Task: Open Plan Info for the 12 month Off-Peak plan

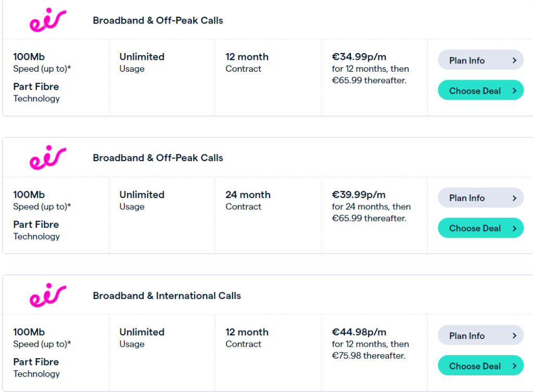Action: click(x=480, y=60)
